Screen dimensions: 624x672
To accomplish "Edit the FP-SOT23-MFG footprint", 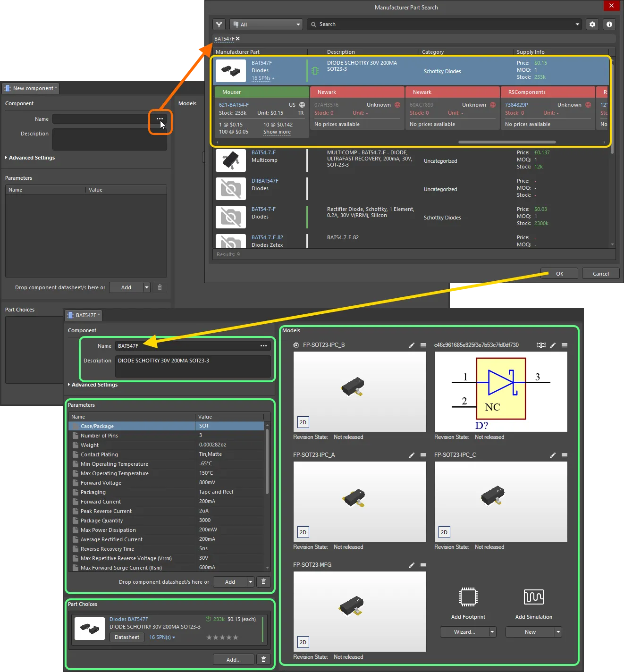I will click(x=412, y=565).
